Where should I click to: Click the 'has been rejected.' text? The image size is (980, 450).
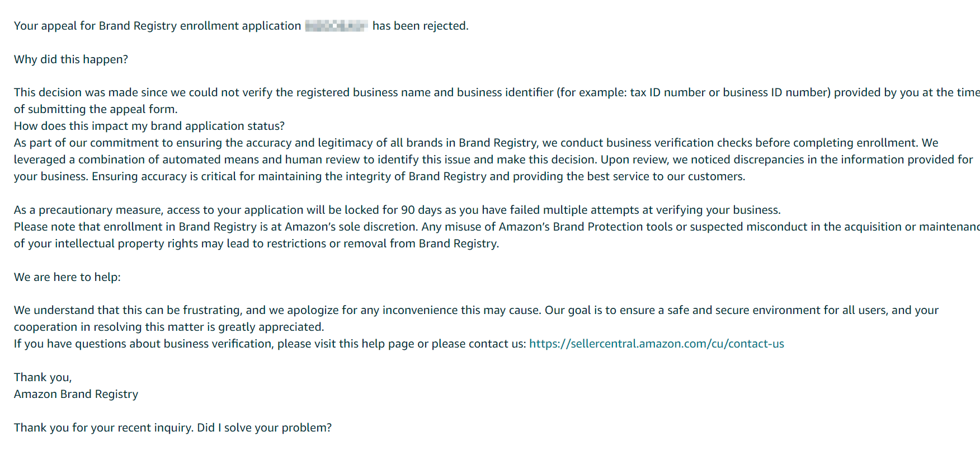click(421, 26)
